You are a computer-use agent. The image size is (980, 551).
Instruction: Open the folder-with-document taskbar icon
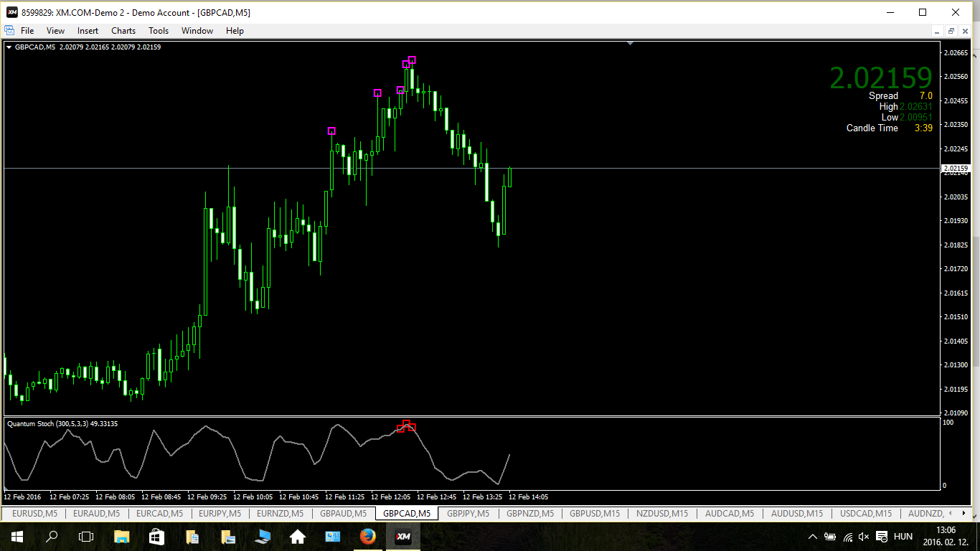(x=192, y=537)
